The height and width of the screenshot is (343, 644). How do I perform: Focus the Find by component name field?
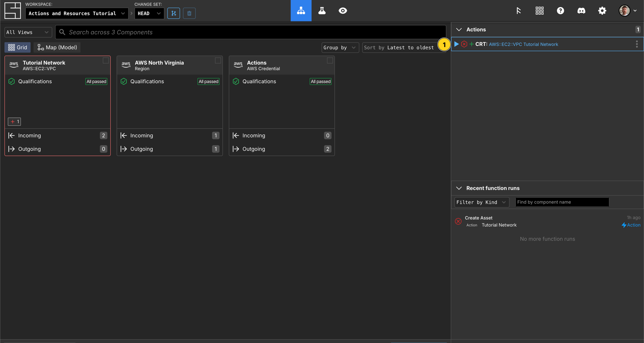point(562,202)
